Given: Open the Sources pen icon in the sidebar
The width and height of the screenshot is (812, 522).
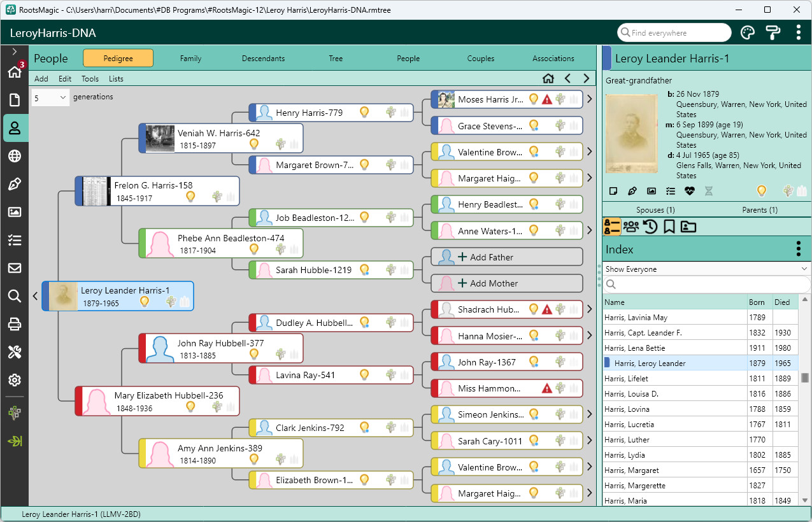Looking at the screenshot, I should [15, 185].
